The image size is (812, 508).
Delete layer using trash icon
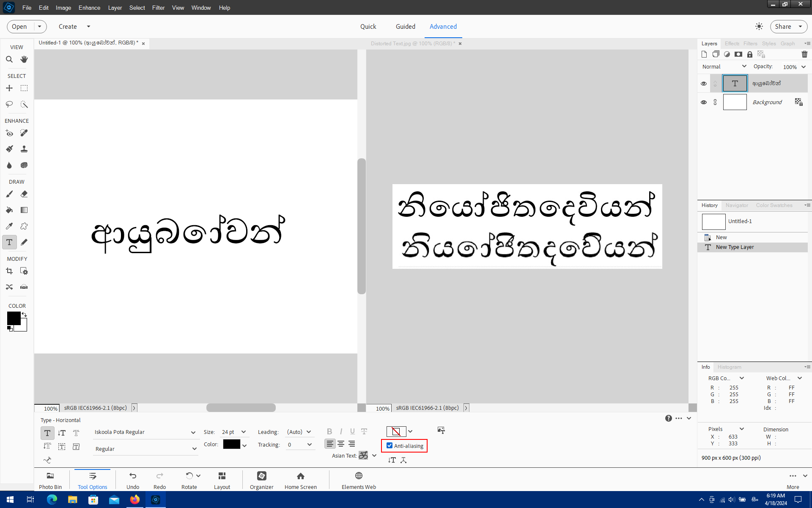coord(804,54)
